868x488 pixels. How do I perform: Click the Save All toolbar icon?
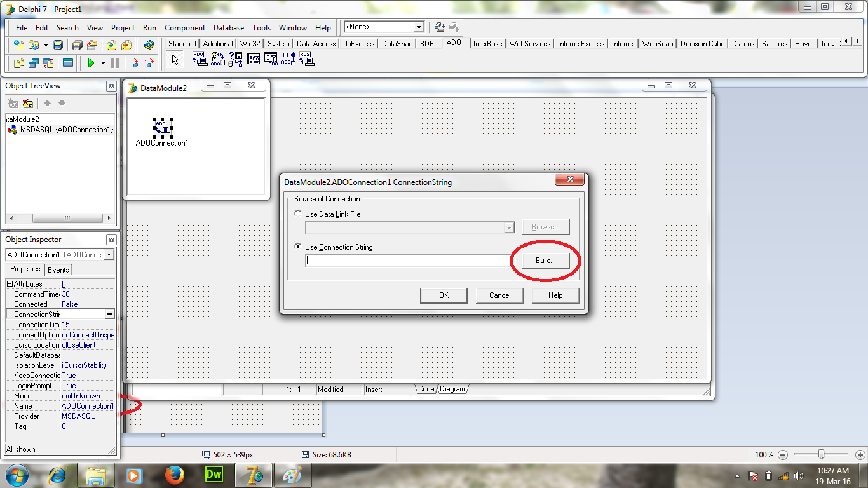click(x=77, y=45)
